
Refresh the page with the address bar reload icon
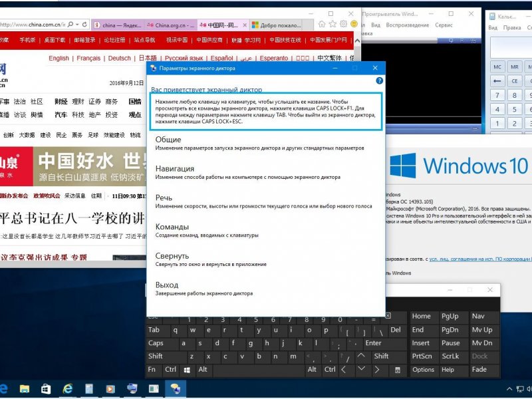(x=84, y=25)
